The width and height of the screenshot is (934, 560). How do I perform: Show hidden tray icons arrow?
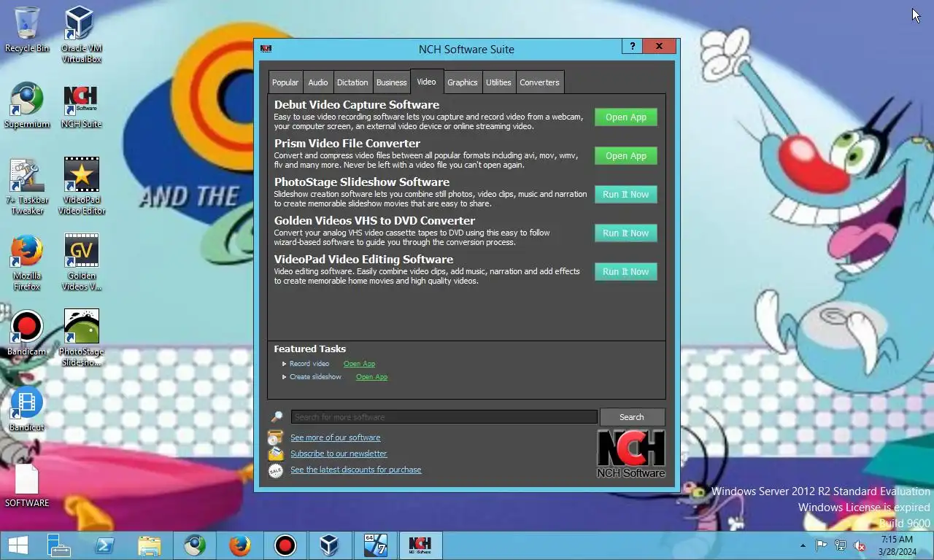[x=803, y=545]
